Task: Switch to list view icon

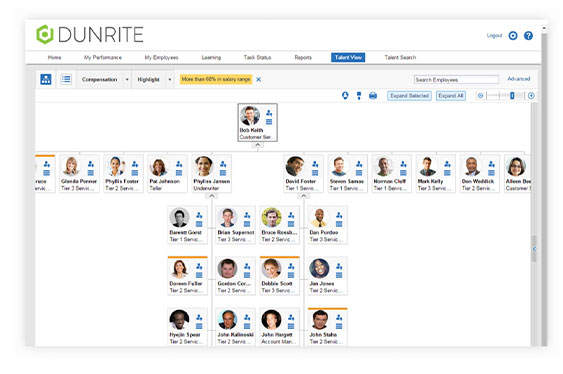Action: click(66, 79)
